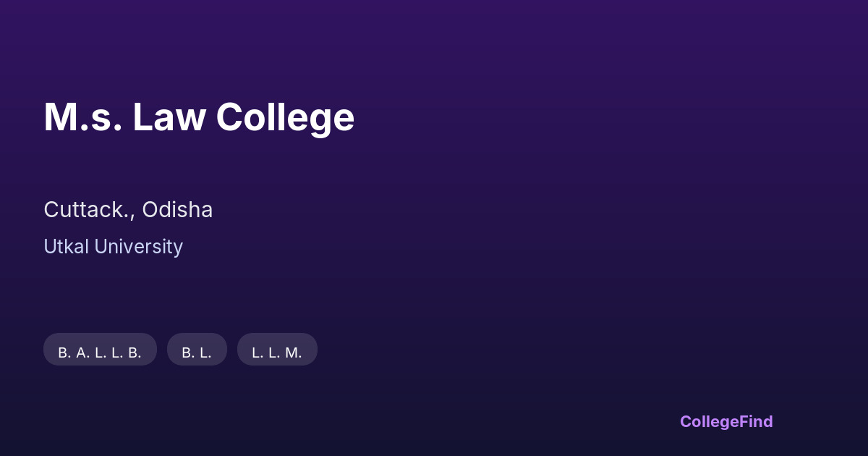Screen dimensions: 868x456
Task: Click the CollegeFind brand logo
Action: (726, 421)
